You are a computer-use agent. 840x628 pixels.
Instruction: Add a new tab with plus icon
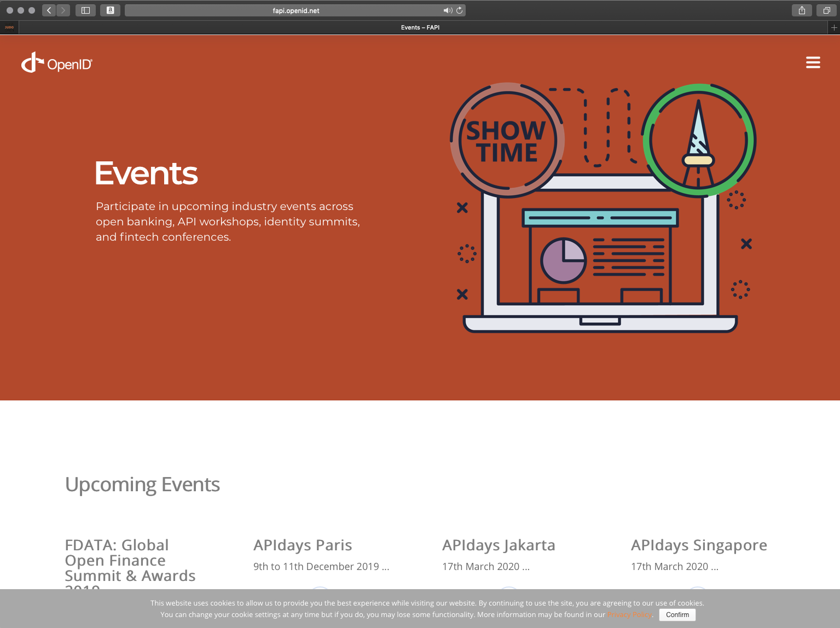click(834, 27)
